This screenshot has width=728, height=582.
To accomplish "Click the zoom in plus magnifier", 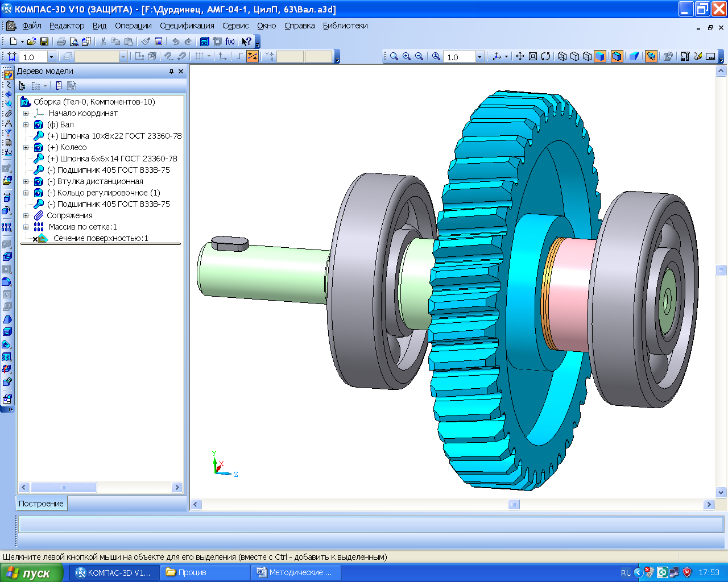I will (407, 56).
